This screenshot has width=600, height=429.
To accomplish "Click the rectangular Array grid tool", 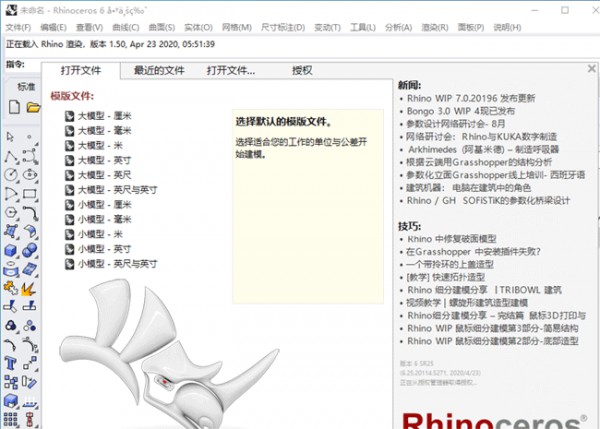I will click(11, 419).
